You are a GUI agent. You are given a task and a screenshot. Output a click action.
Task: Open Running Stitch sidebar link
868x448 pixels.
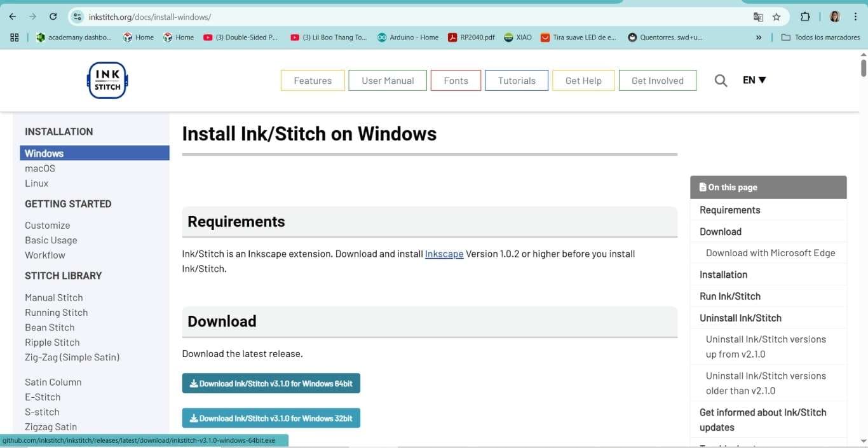pyautogui.click(x=57, y=313)
